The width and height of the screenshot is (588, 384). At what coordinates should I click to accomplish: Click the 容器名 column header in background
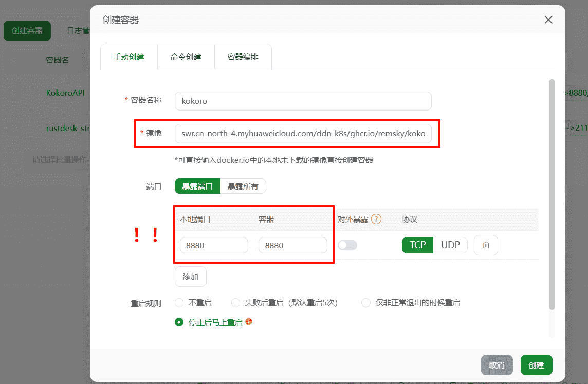pyautogui.click(x=58, y=60)
